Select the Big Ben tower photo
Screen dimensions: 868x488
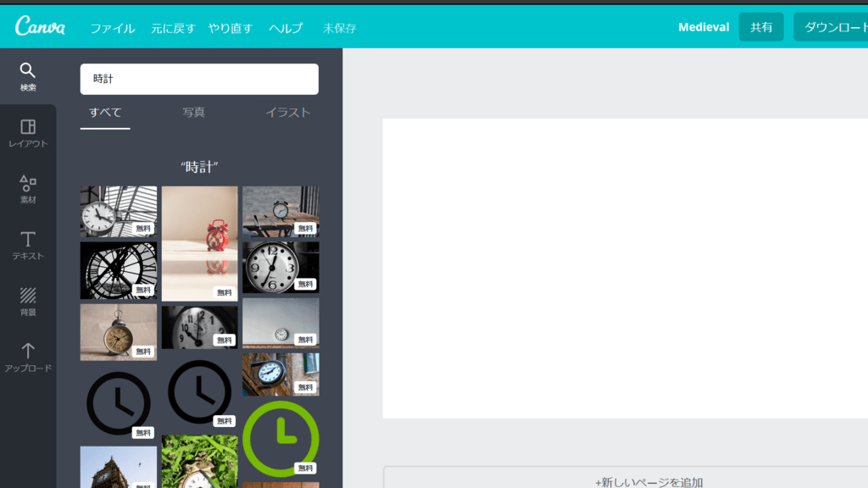coord(119,468)
